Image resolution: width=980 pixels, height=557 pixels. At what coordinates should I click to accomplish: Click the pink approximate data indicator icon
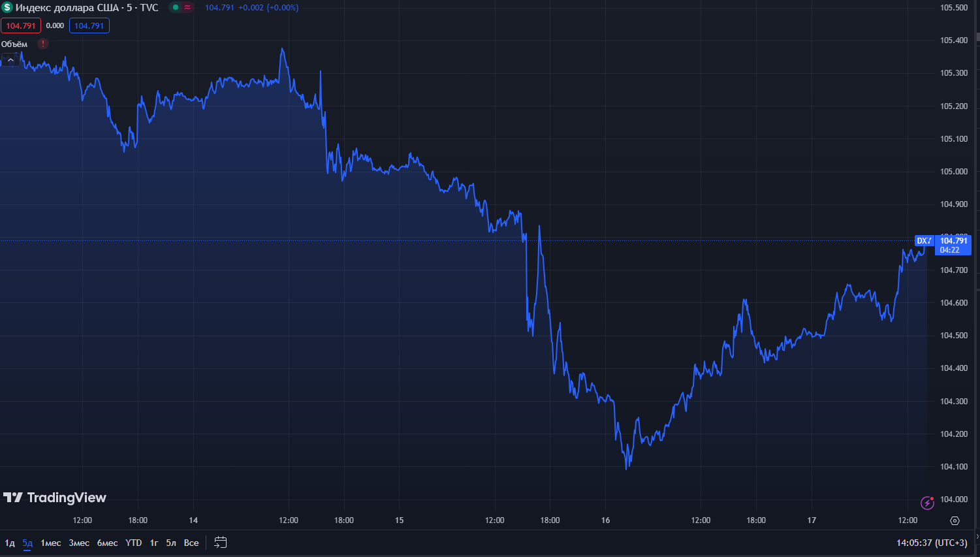187,8
